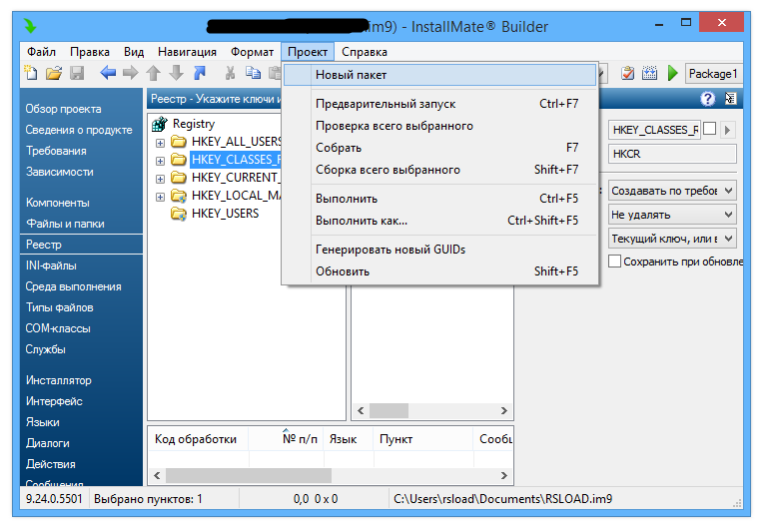Screen dimensions: 784x532
Task: Click the gray up arrow toolbar icon
Action: point(154,74)
